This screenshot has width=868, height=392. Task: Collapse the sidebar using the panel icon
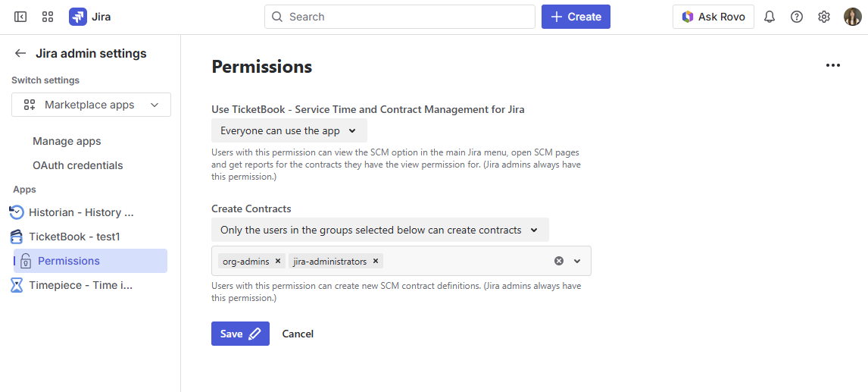pos(20,17)
